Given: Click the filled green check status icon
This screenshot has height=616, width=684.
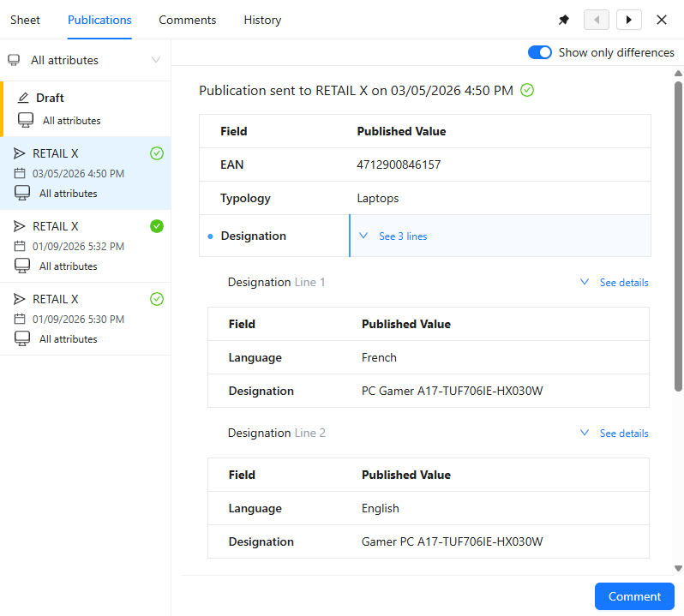Looking at the screenshot, I should coord(156,226).
